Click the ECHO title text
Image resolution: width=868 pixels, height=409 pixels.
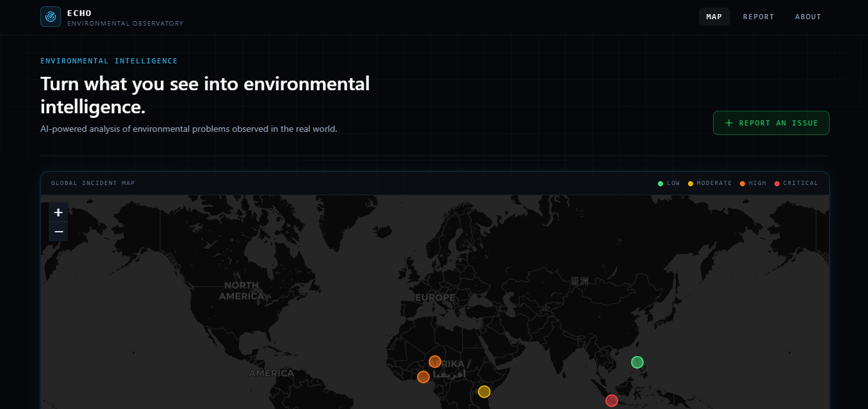click(x=79, y=13)
